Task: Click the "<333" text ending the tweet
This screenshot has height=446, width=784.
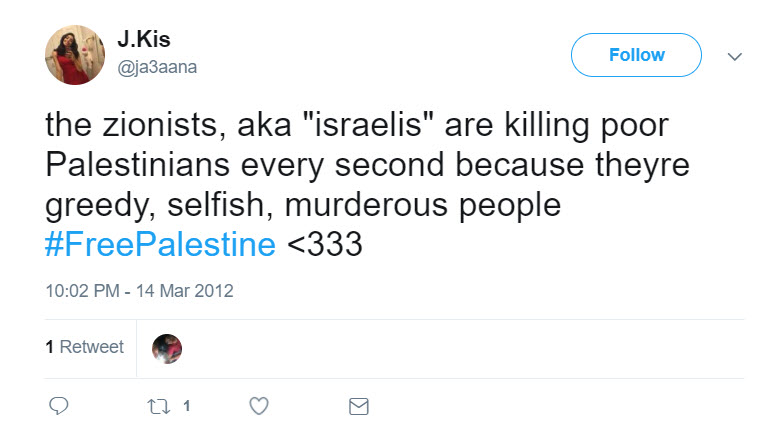Action: [x=324, y=243]
